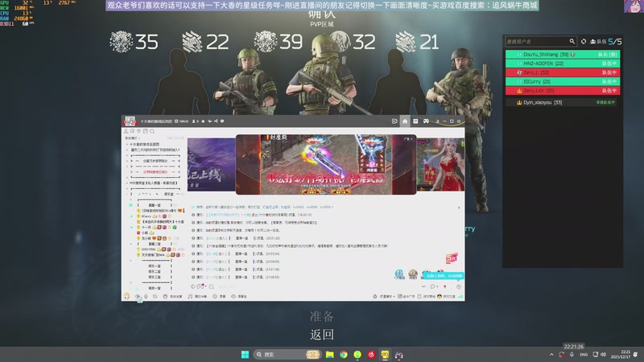Open the gamepad icon in YY title bar

426,121
